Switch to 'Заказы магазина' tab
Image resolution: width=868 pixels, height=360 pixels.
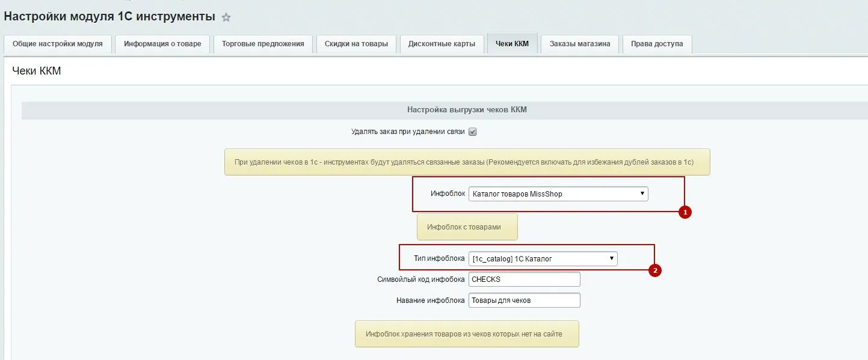point(580,44)
